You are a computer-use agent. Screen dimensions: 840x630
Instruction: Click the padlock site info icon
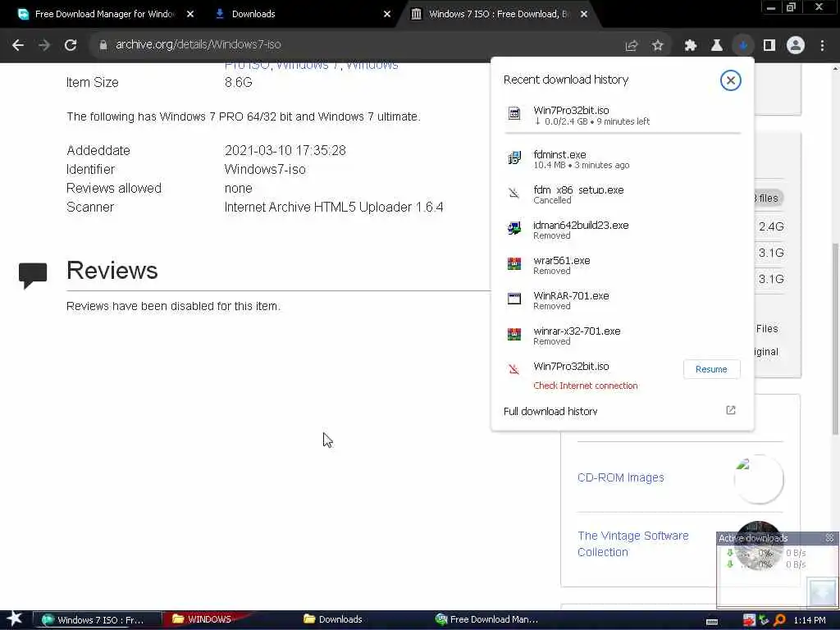point(103,45)
